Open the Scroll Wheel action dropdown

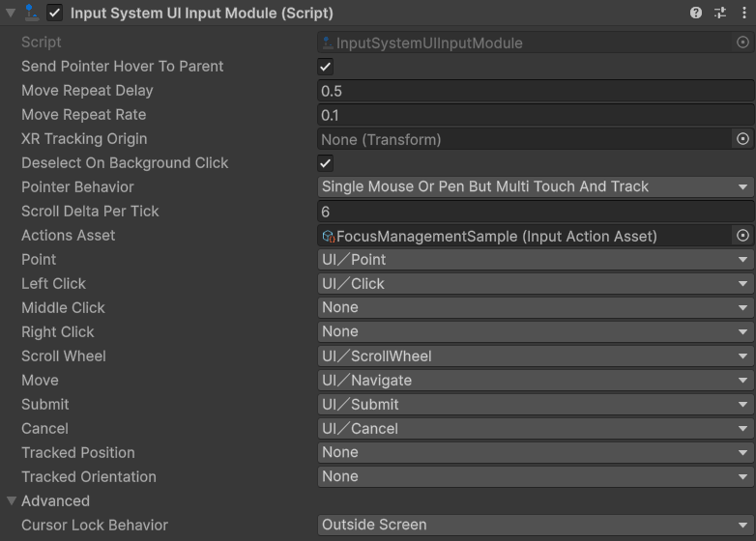536,356
